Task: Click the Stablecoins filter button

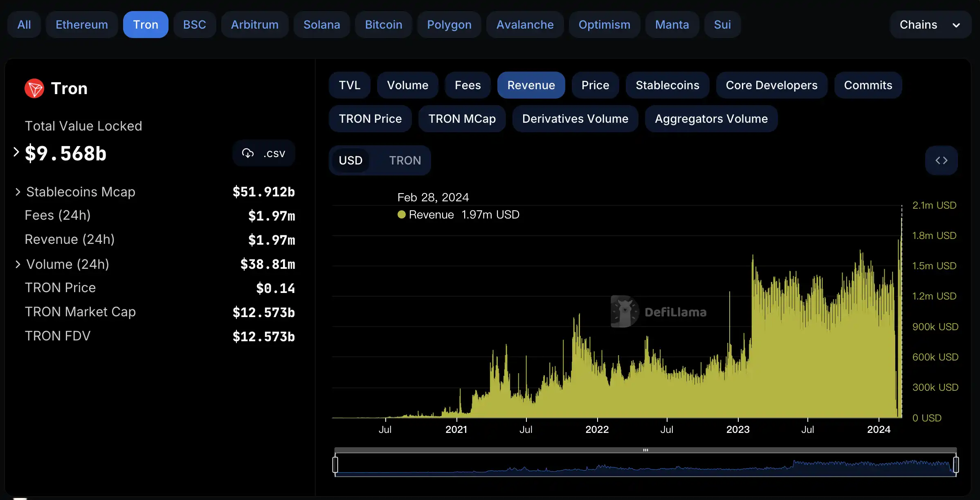Action: coord(668,85)
